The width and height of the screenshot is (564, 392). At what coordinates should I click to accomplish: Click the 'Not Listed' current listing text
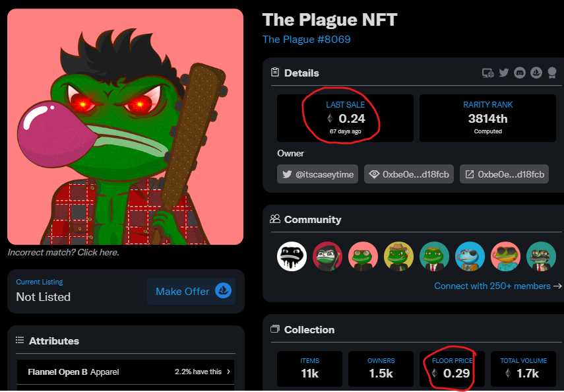point(43,296)
